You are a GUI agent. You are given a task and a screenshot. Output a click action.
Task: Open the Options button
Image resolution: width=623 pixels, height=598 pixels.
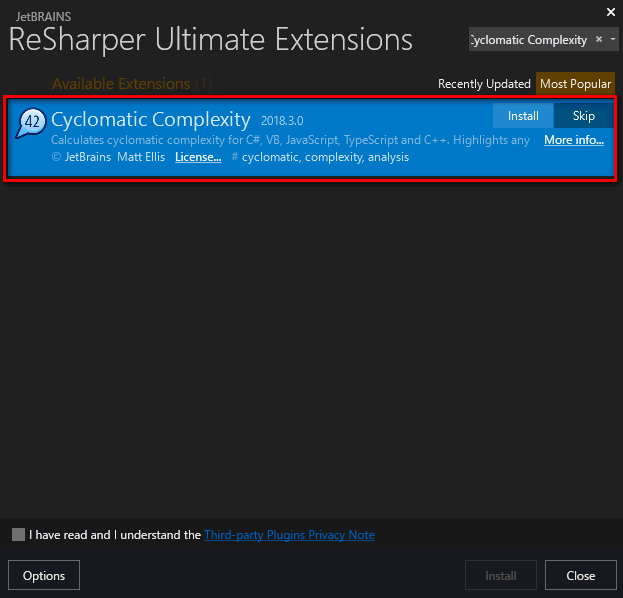point(44,575)
